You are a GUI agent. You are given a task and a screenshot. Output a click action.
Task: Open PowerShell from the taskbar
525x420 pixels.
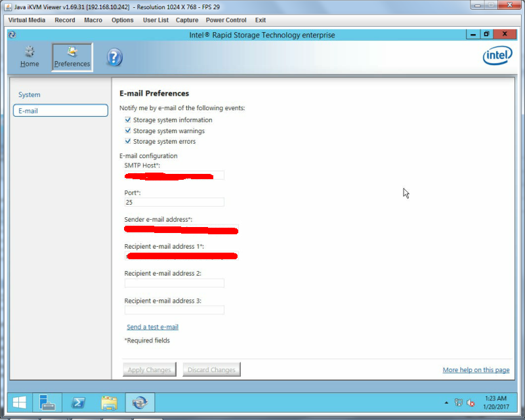(78, 402)
